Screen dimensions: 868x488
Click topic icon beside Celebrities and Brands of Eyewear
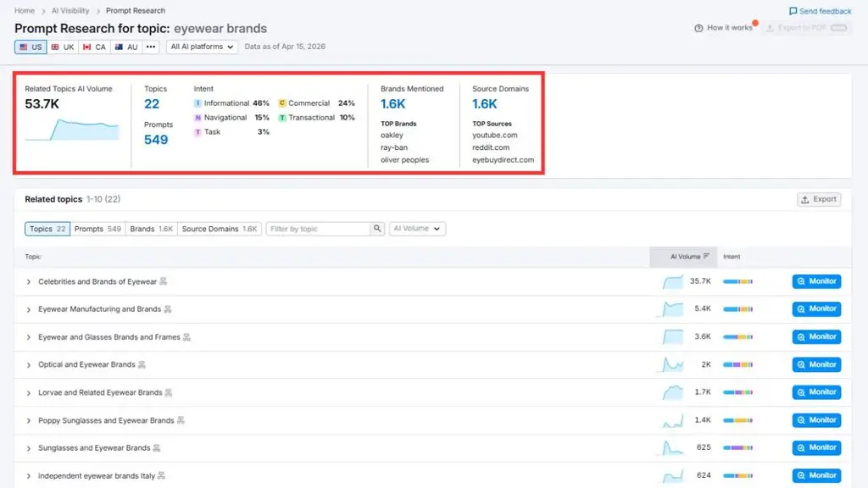point(164,281)
